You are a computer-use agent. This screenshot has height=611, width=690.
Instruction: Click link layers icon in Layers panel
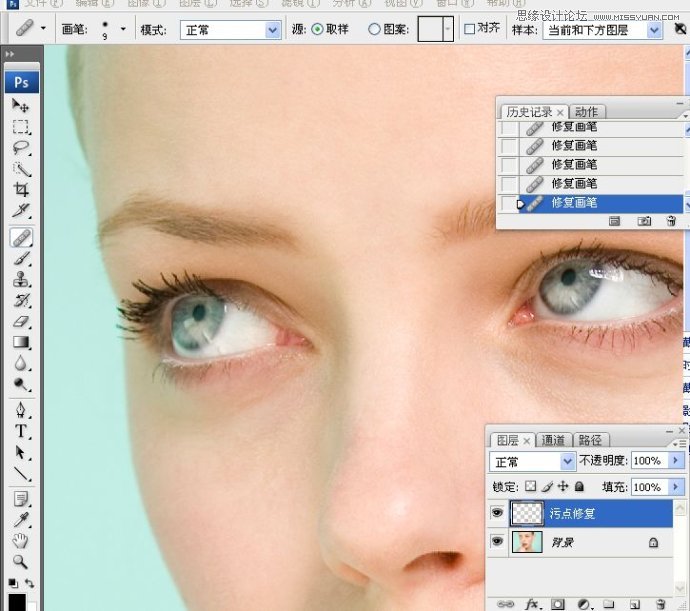[x=505, y=604]
